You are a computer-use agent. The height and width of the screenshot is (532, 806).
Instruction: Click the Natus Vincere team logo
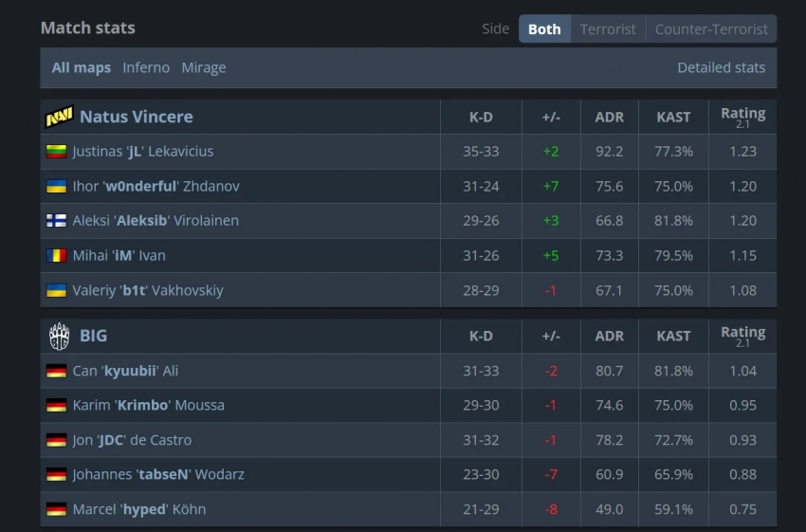tap(59, 117)
